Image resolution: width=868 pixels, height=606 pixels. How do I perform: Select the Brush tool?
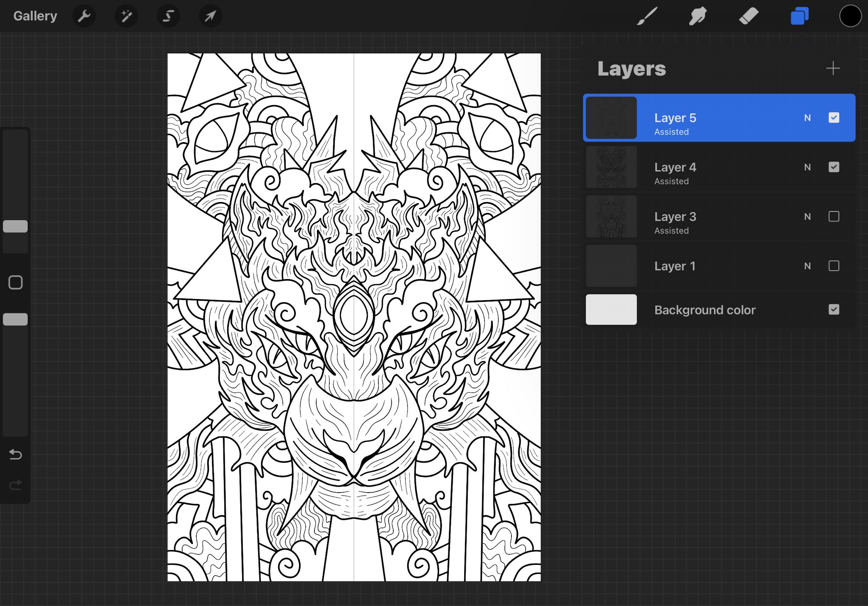tap(647, 16)
